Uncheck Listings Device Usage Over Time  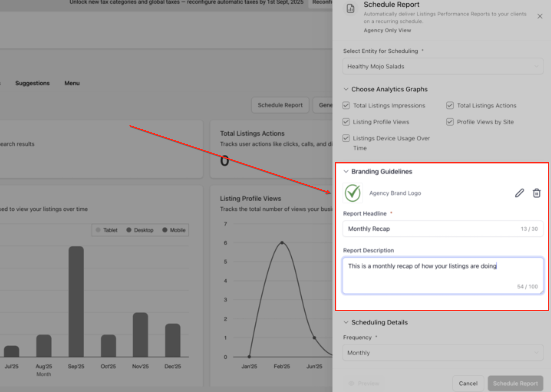pos(346,138)
